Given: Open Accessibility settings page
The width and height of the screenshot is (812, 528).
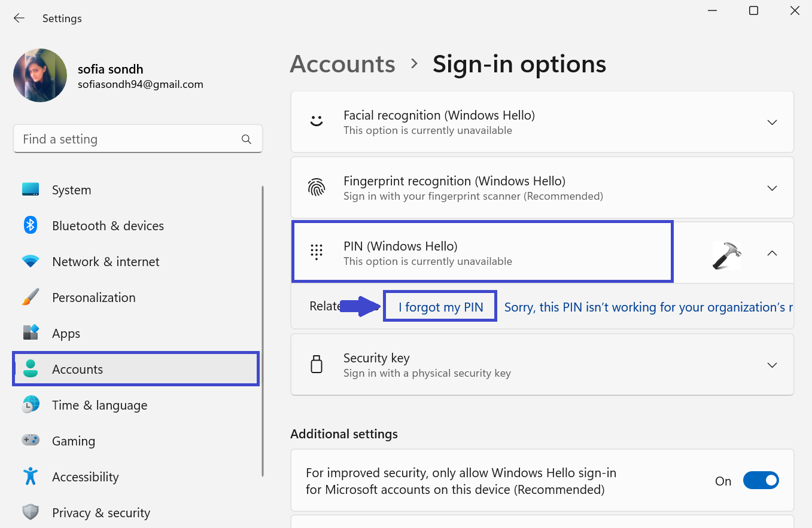Looking at the screenshot, I should pos(85,477).
